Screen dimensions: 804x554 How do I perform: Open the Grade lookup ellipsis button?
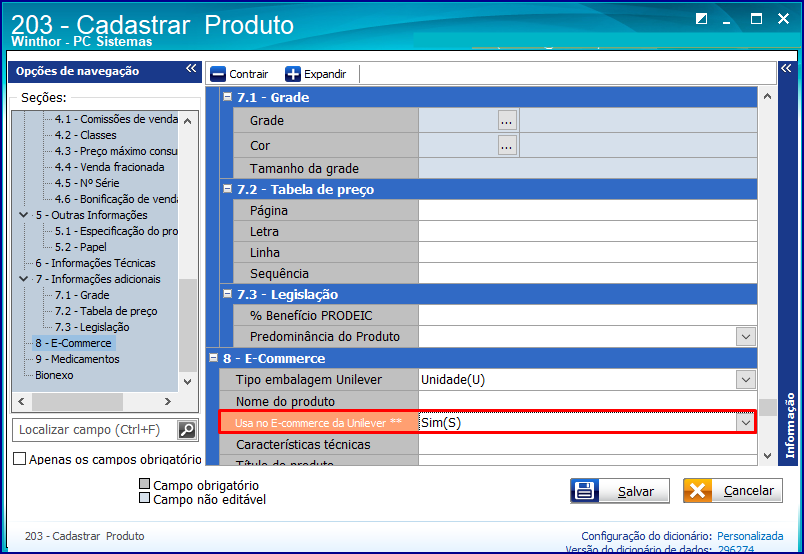pos(507,120)
